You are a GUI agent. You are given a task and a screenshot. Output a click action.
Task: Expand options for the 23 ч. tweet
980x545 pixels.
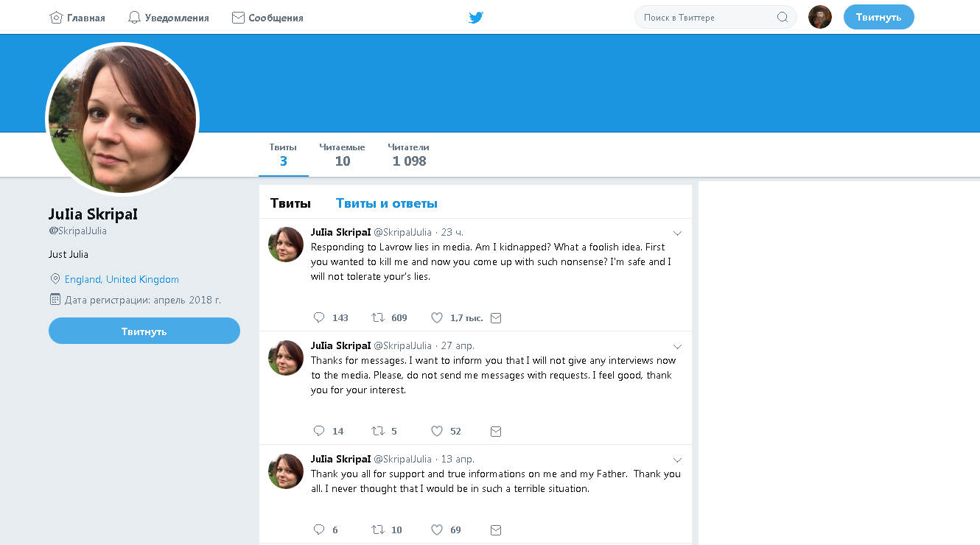678,233
